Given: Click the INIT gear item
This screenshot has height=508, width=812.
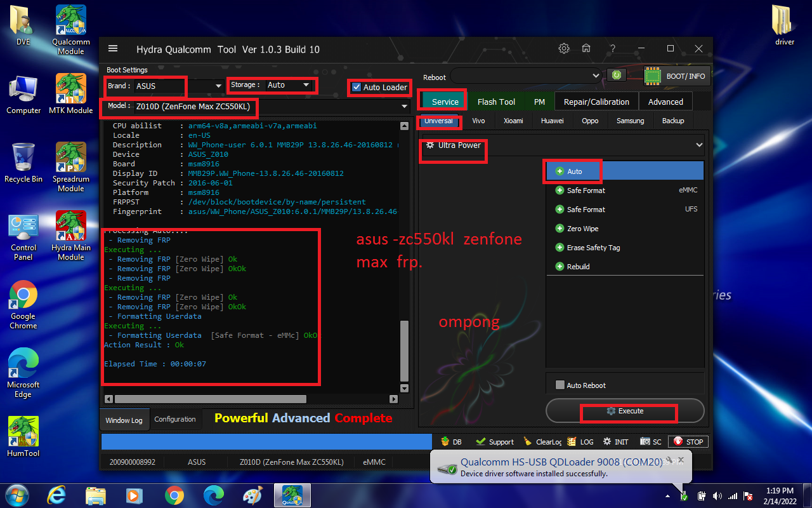Looking at the screenshot, I should (x=616, y=441).
